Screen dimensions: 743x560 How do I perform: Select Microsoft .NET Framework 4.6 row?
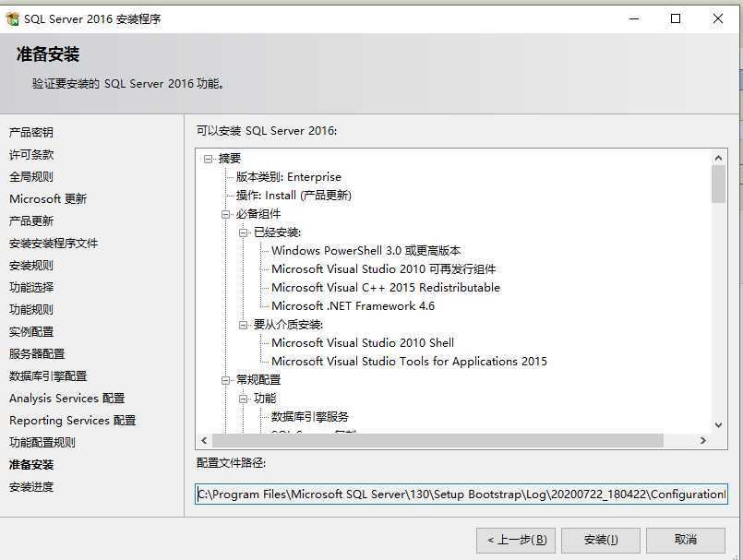[x=353, y=306]
